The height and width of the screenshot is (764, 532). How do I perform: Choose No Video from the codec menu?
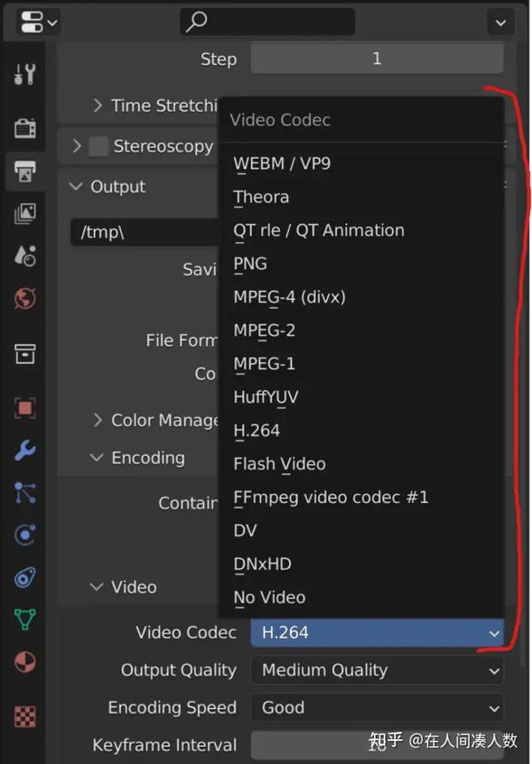(270, 597)
